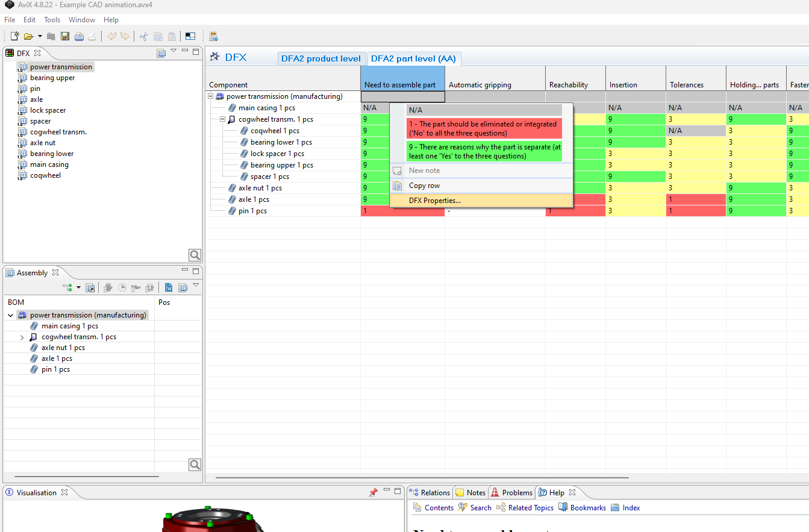Image resolution: width=809 pixels, height=532 pixels.
Task: Collapse cogwheel transm. in the Component table
Action: (x=223, y=119)
